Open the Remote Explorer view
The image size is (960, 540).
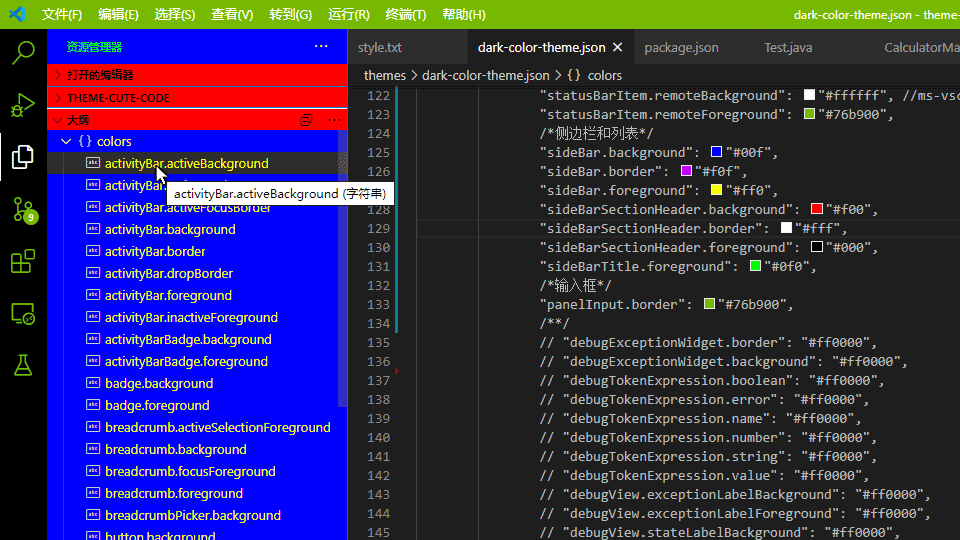click(23, 313)
